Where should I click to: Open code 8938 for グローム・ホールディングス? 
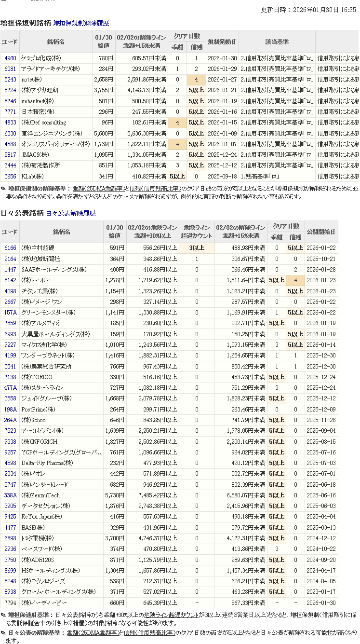coord(10,592)
